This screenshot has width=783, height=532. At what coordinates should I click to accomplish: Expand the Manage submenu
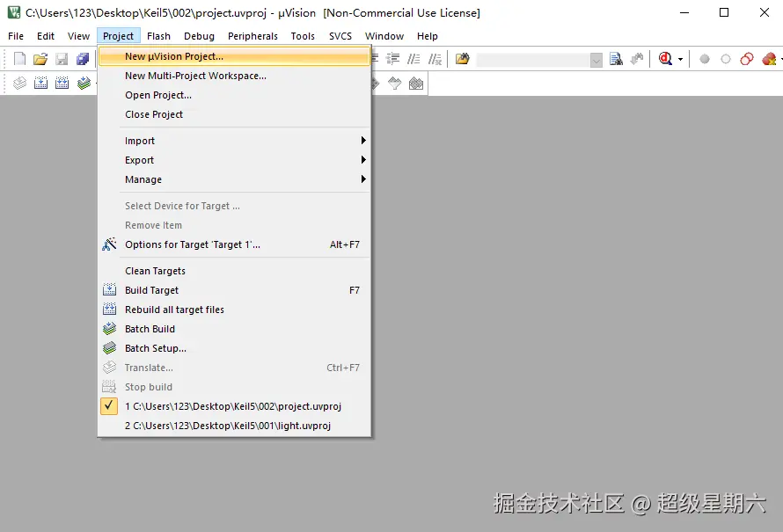(235, 179)
